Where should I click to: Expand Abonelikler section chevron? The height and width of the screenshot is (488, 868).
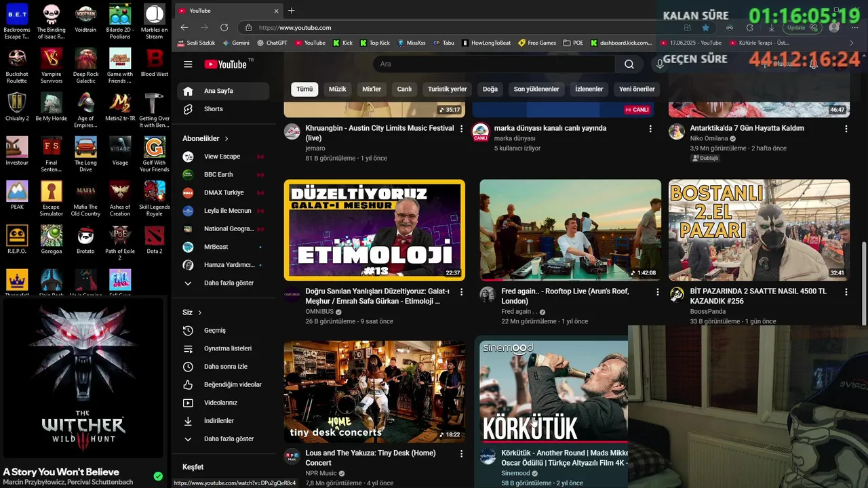pos(226,138)
